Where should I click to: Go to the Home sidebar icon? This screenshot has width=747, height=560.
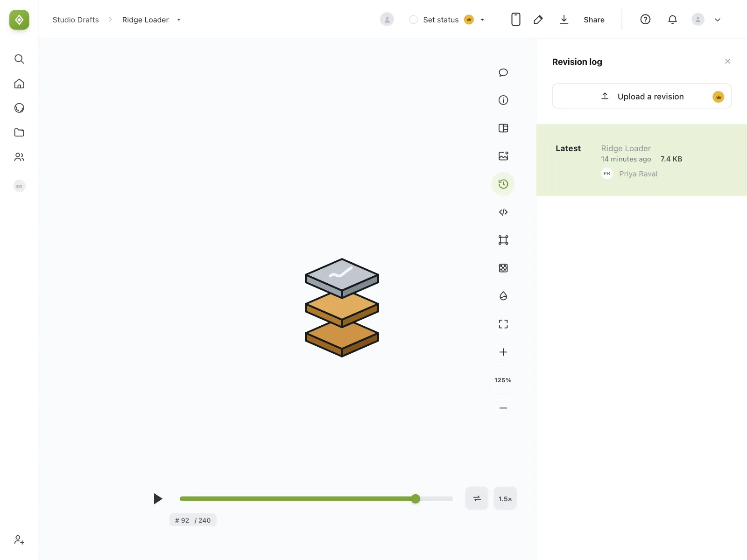19,84
